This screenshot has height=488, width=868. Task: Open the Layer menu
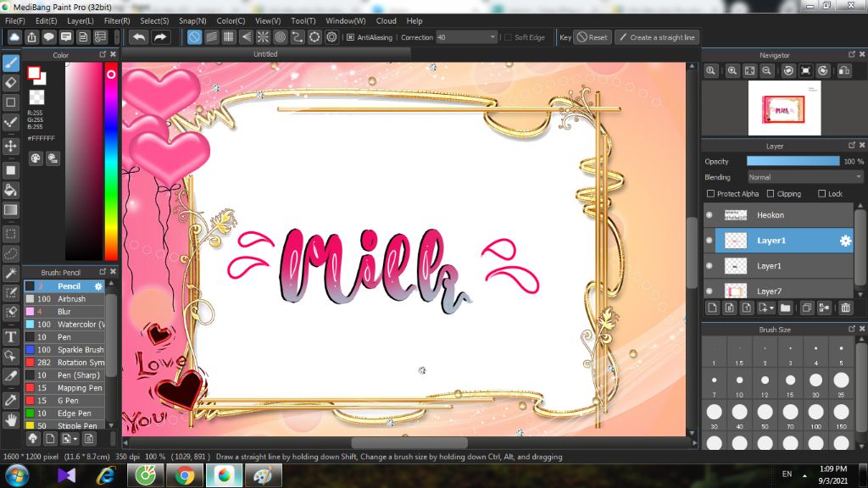coord(81,20)
